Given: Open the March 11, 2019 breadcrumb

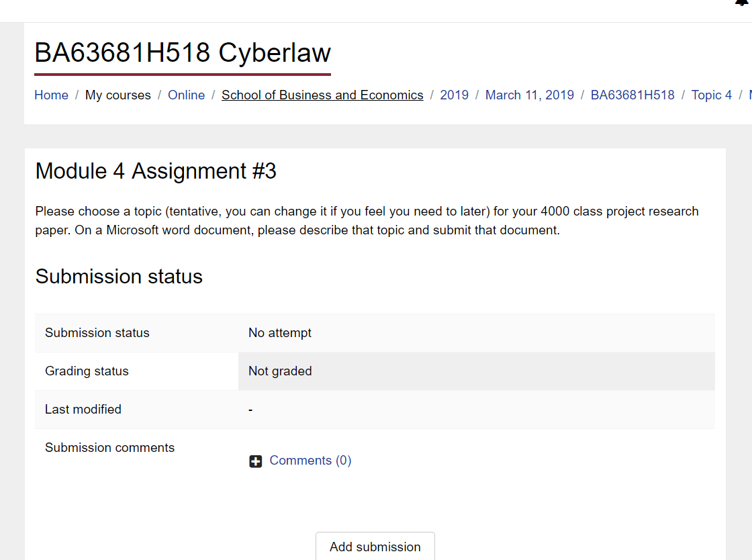Looking at the screenshot, I should coord(530,95).
